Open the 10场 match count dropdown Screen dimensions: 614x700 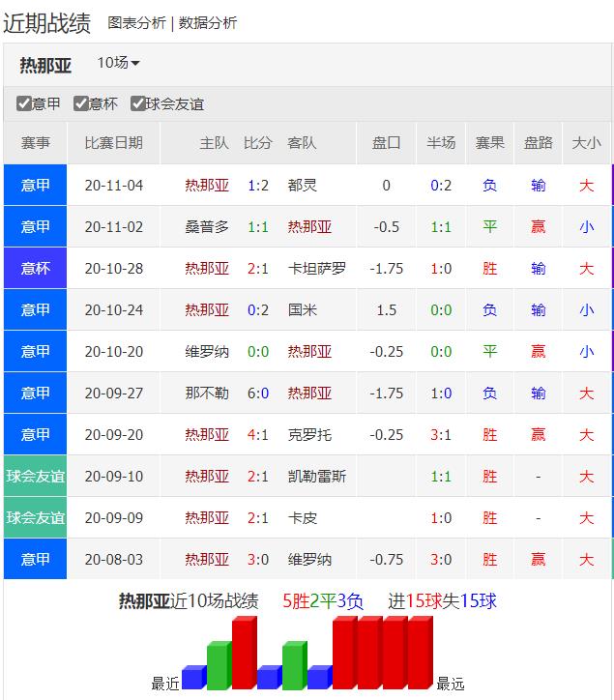(118, 63)
